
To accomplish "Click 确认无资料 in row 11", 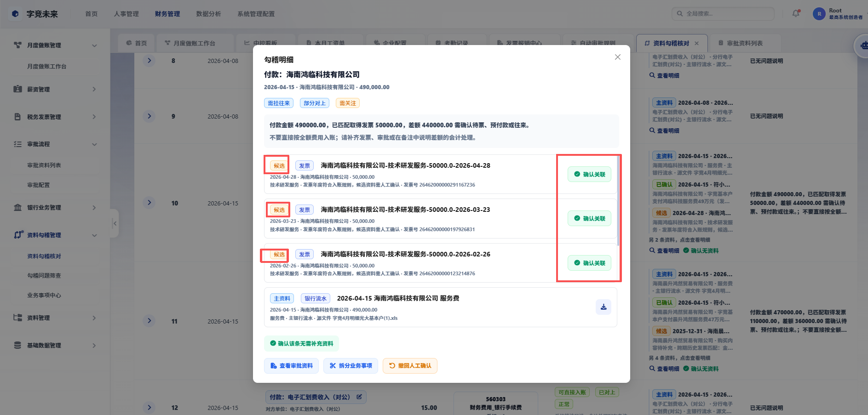I will click(701, 369).
